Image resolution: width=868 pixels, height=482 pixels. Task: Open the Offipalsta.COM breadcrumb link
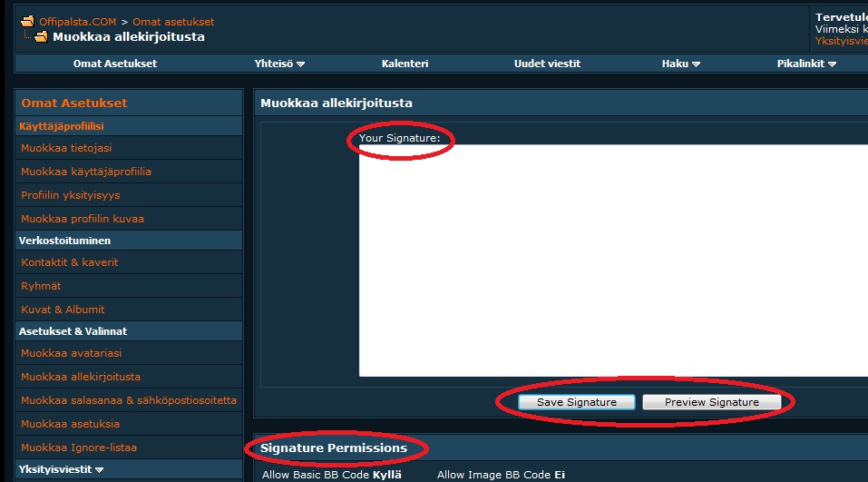tap(78, 21)
